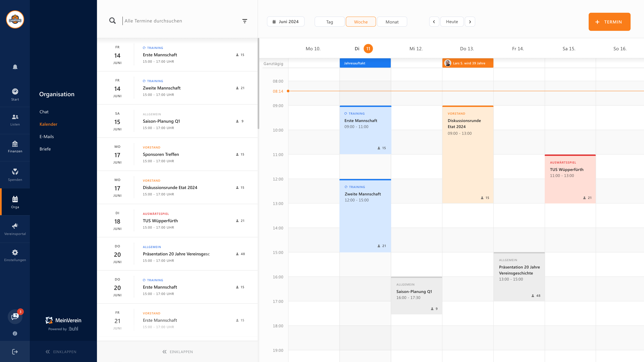Collapse the appointment list via Einklappen
Viewport: 644px width, 362px height.
[177, 352]
